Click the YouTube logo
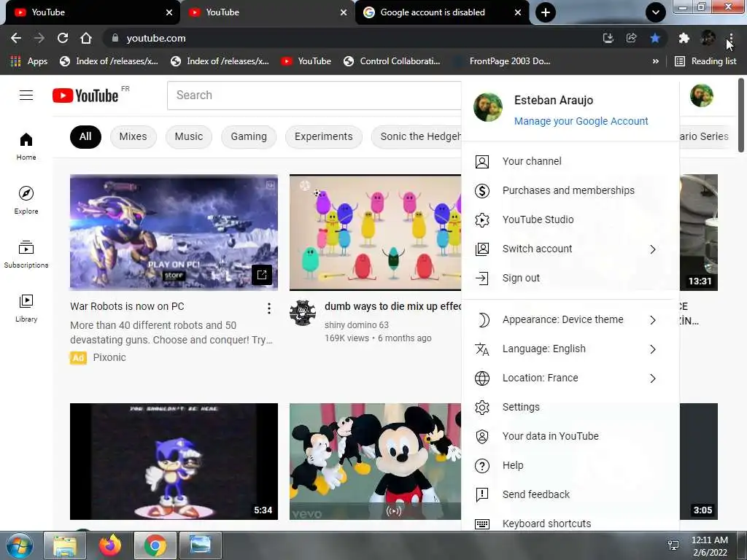Viewport: 747px width, 560px height. point(85,96)
